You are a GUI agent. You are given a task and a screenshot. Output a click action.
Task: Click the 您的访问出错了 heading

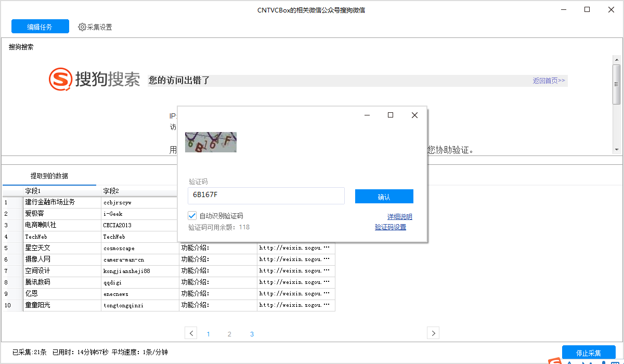click(x=179, y=81)
